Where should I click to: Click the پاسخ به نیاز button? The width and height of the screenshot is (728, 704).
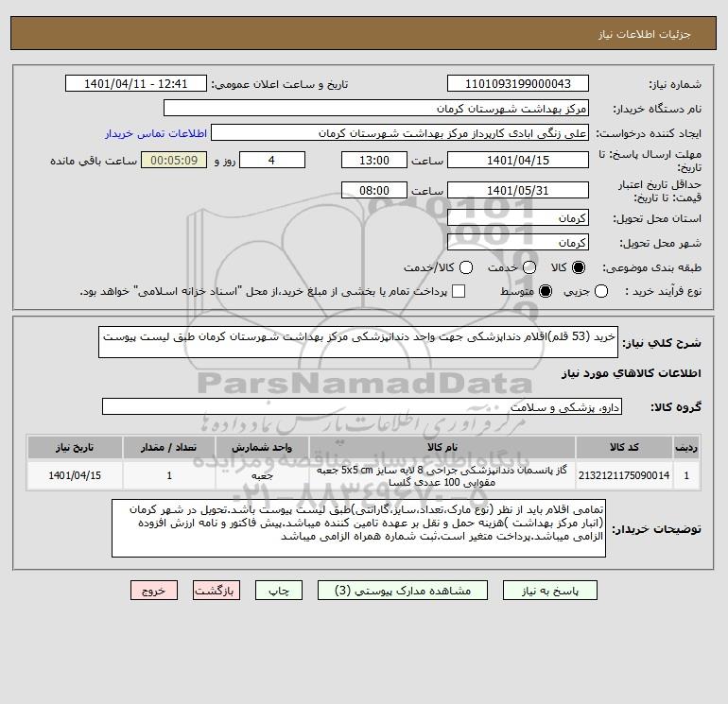coord(550,591)
